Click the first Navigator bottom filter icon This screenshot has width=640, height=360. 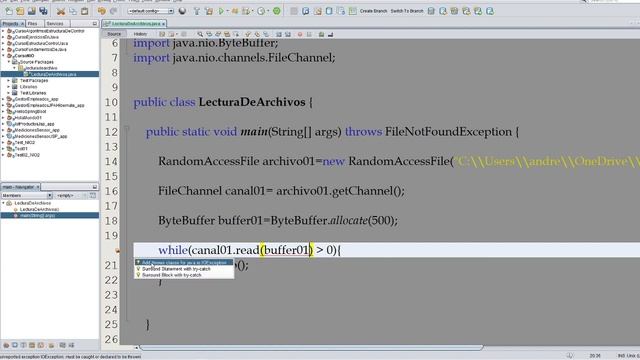coord(6,345)
